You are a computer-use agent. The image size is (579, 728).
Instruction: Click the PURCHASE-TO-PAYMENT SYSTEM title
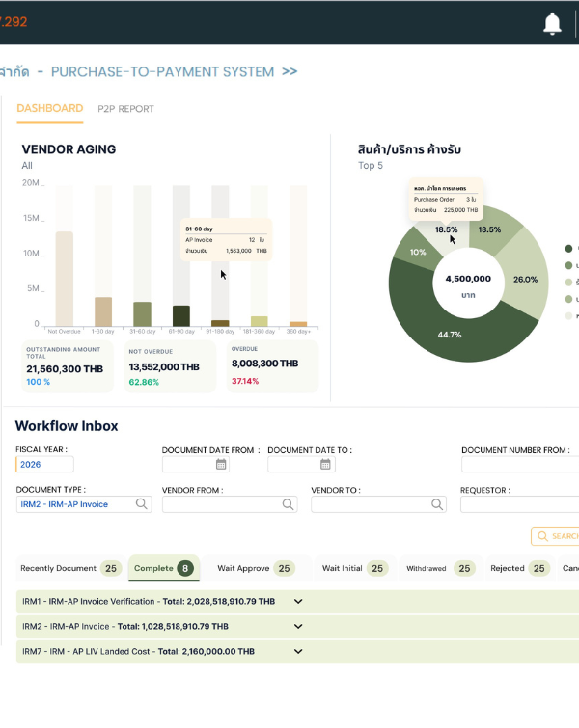(x=162, y=72)
